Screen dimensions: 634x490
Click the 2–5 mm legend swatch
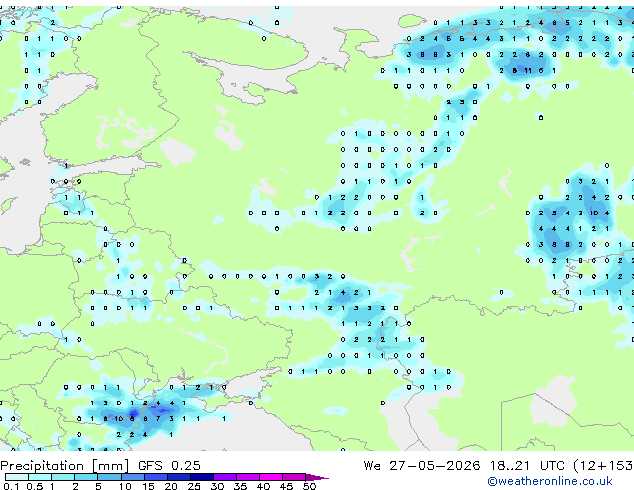coord(86,477)
